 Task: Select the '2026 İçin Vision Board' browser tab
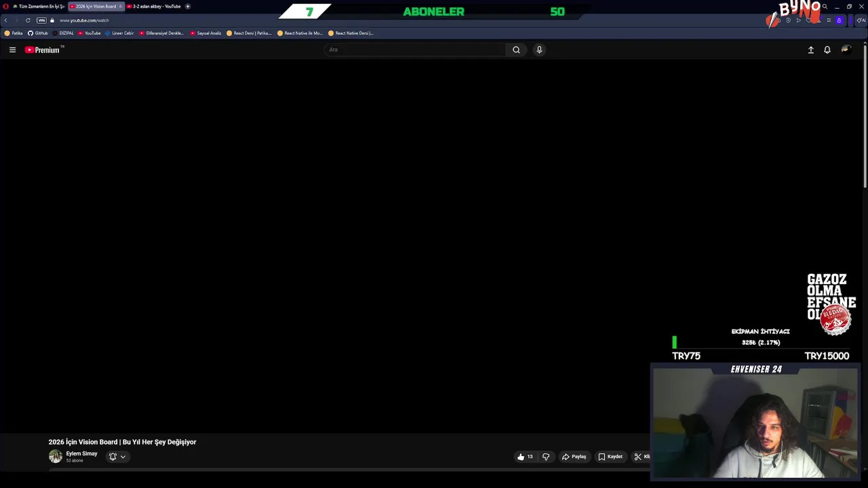(x=96, y=6)
